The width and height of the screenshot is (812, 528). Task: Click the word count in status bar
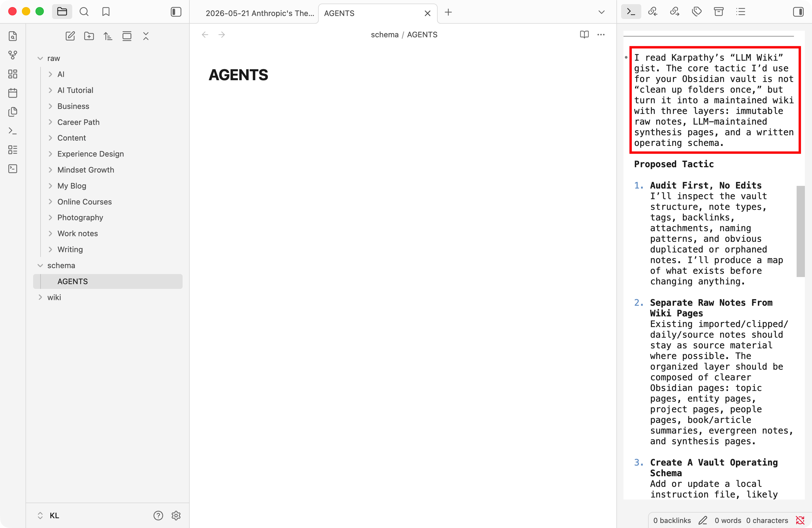tap(728, 520)
